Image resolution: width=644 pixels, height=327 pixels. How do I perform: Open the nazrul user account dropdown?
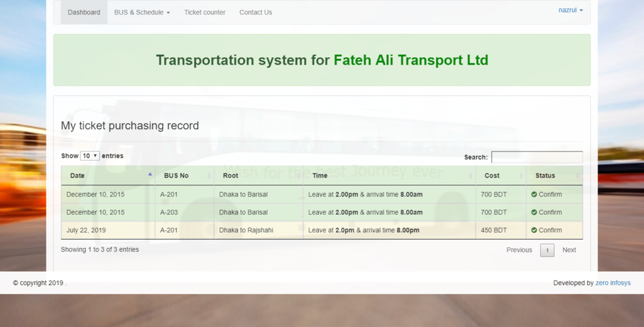point(570,10)
